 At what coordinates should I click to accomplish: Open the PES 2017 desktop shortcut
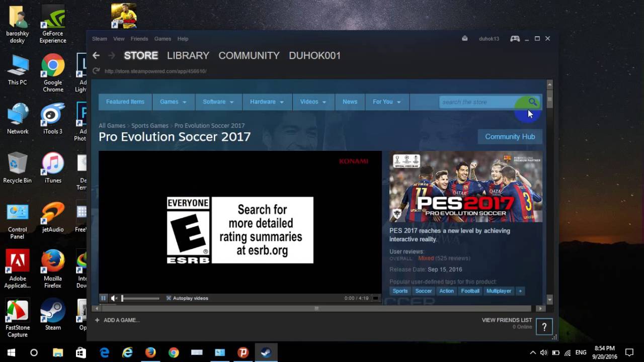pyautogui.click(x=124, y=16)
